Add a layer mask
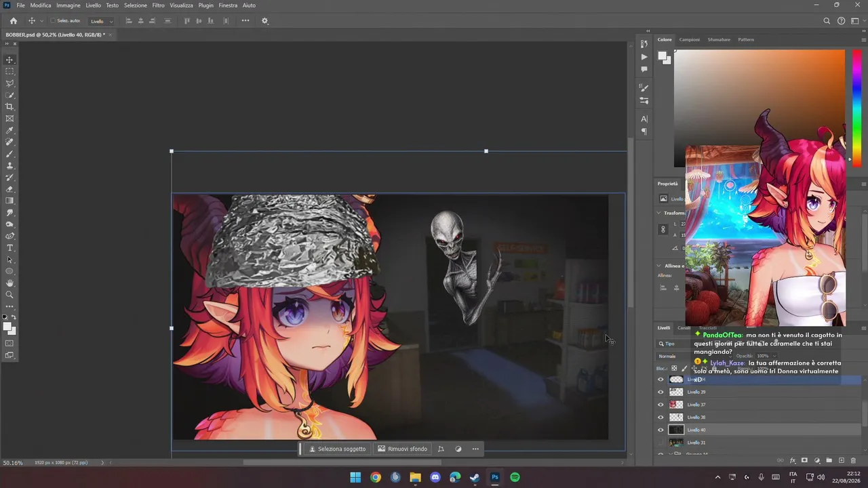The width and height of the screenshot is (868, 488). [x=804, y=461]
